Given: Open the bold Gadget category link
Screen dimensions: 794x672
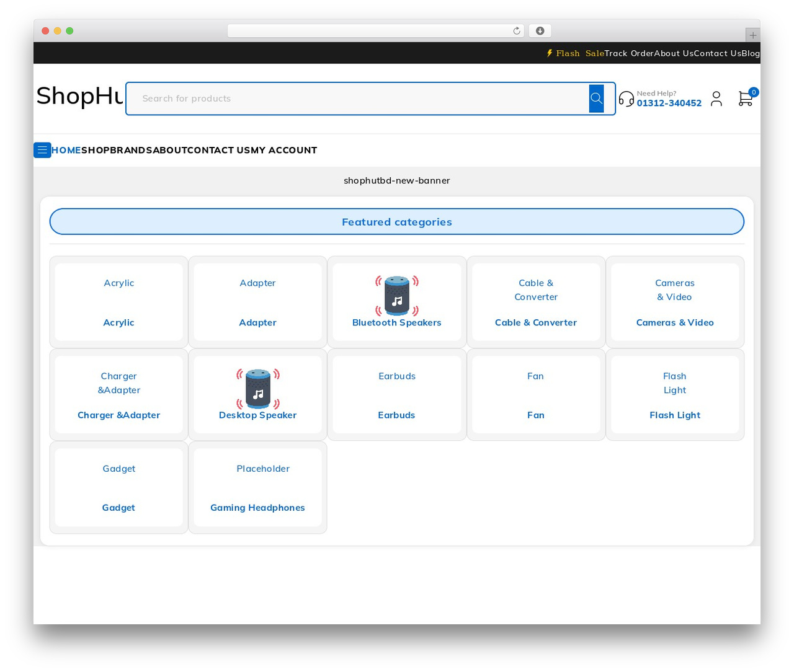Looking at the screenshot, I should [x=118, y=508].
